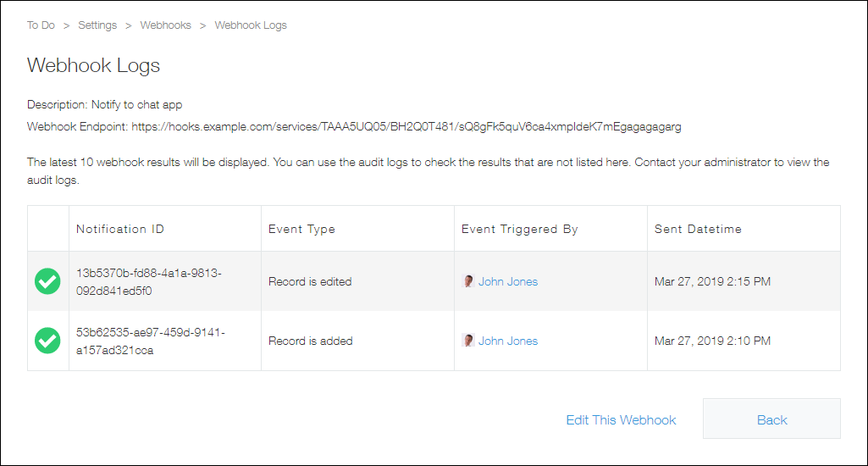868x466 pixels.
Task: Open John Jones profile link for added record
Action: tap(508, 341)
